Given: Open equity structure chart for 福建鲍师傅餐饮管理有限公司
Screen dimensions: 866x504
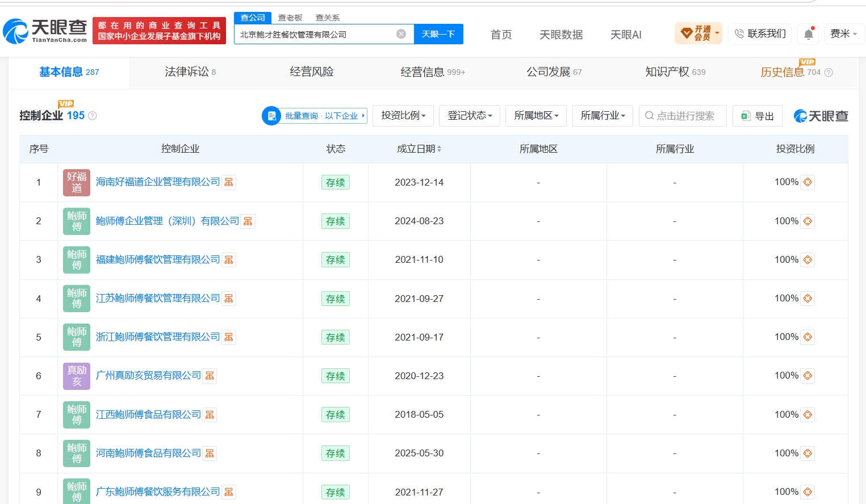Looking at the screenshot, I should click(229, 260).
